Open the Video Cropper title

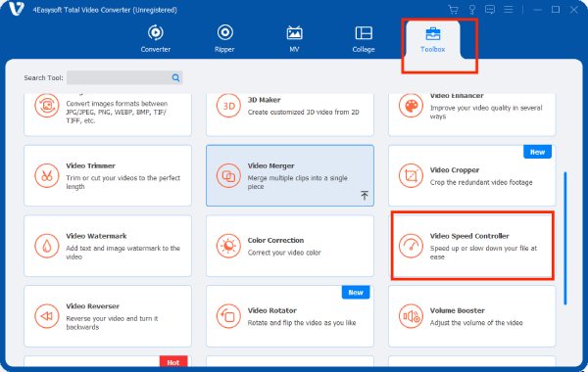pos(455,169)
